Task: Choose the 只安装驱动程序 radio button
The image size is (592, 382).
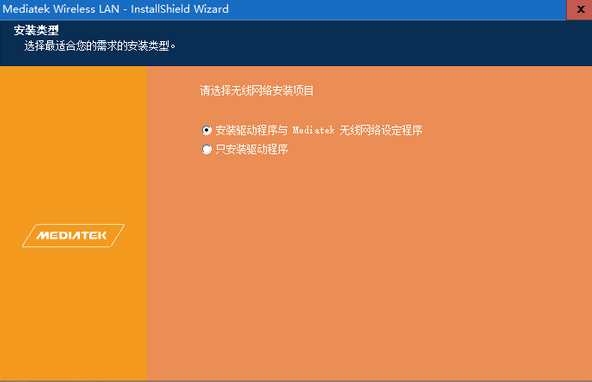Action: pos(207,149)
